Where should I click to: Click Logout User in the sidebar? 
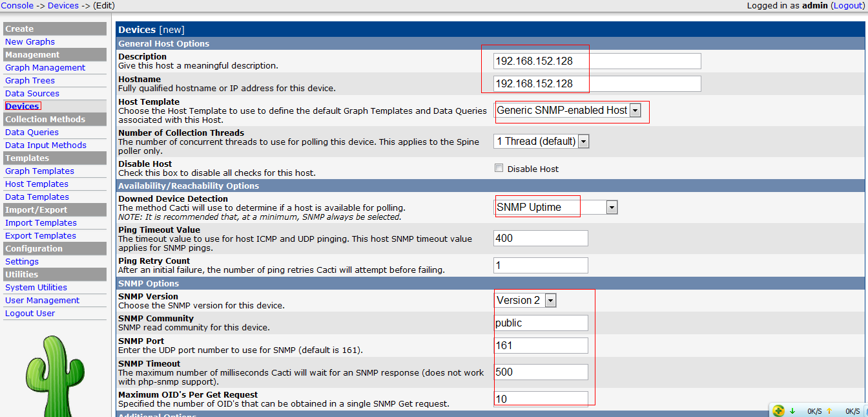[x=30, y=314]
